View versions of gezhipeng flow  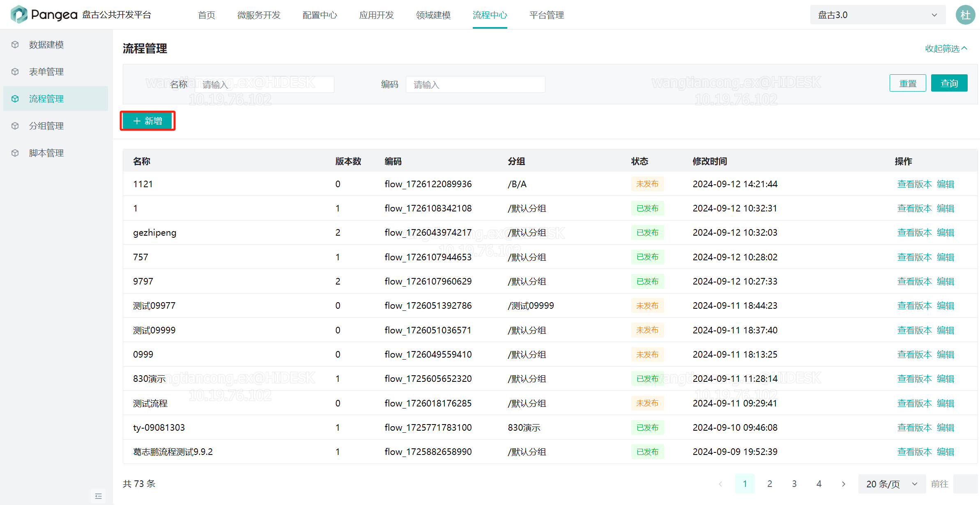[915, 233]
